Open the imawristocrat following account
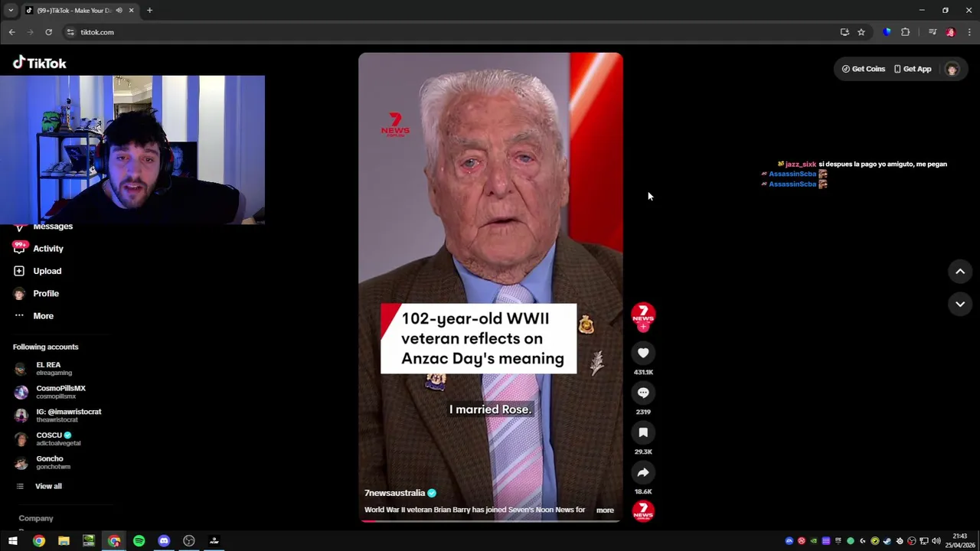 tap(57, 416)
